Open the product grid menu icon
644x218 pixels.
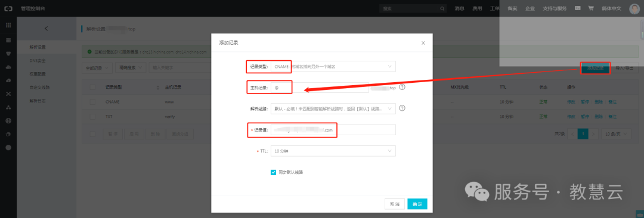tap(8, 26)
